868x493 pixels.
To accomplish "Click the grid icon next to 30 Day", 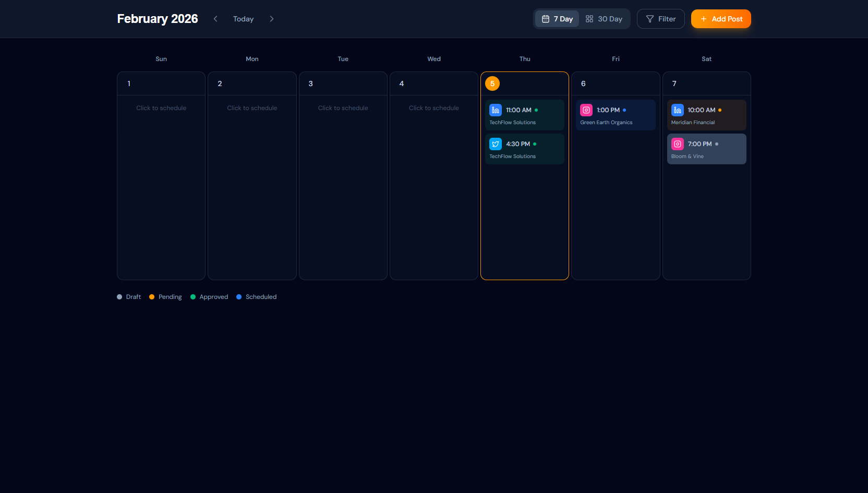I will [x=589, y=19].
